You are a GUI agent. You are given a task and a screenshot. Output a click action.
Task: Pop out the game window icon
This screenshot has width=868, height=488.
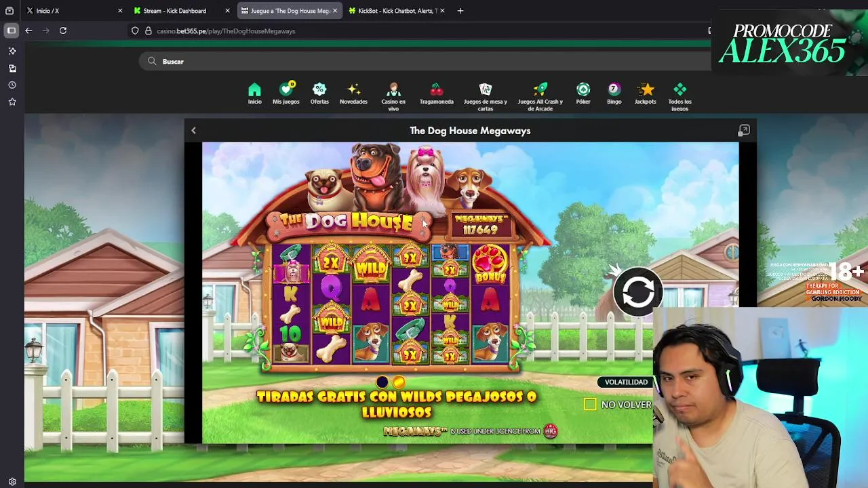coord(744,130)
